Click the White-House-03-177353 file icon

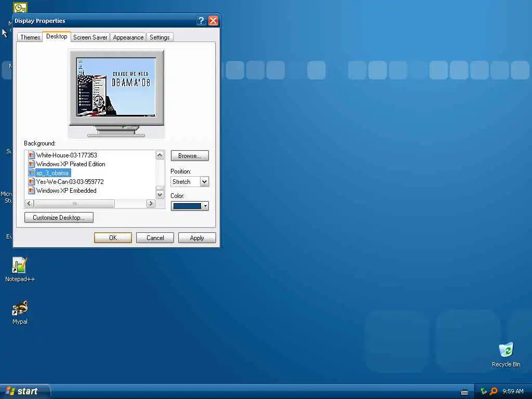pos(32,155)
